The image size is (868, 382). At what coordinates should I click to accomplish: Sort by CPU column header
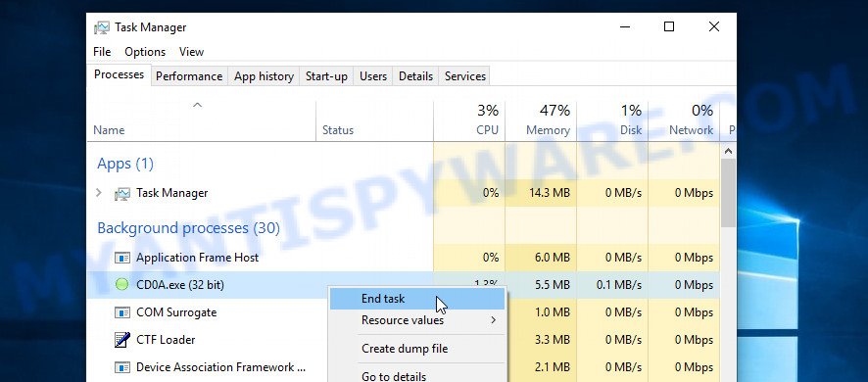coord(487,130)
